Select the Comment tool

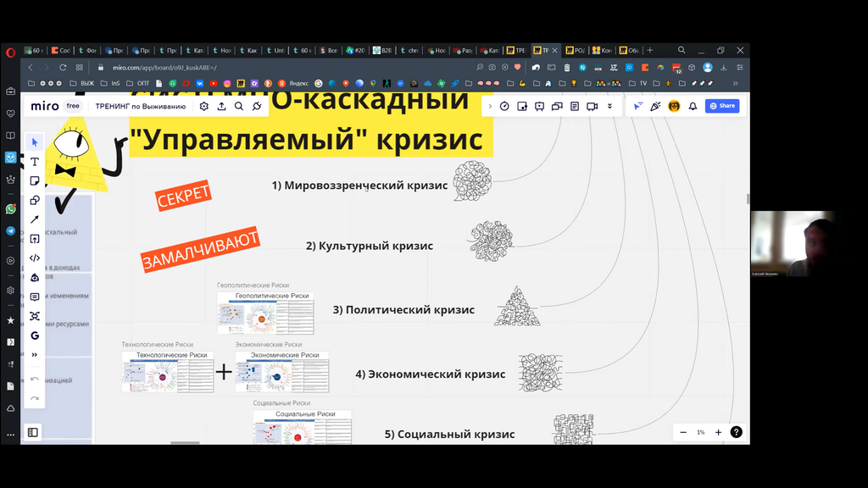click(x=34, y=297)
